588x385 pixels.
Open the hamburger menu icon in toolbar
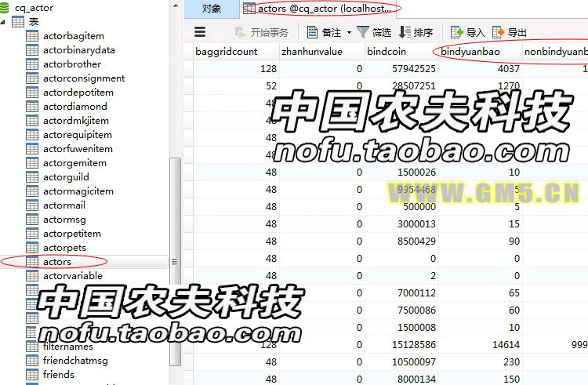(200, 32)
